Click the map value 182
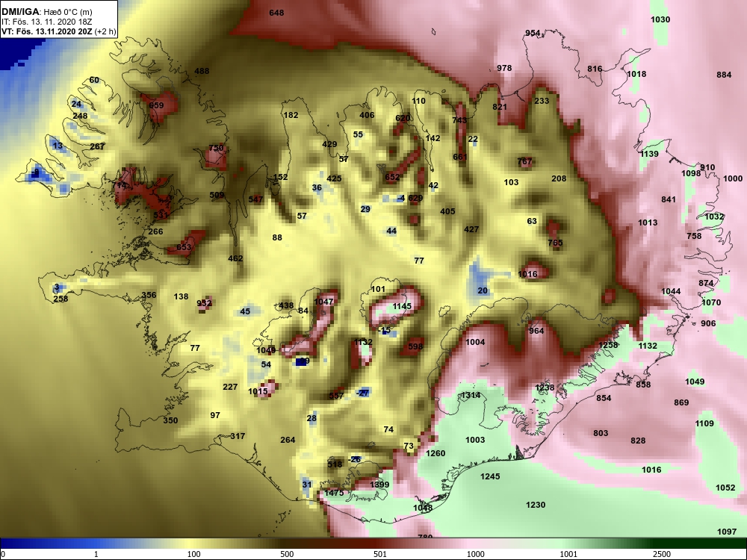The image size is (747, 560). coord(291,115)
